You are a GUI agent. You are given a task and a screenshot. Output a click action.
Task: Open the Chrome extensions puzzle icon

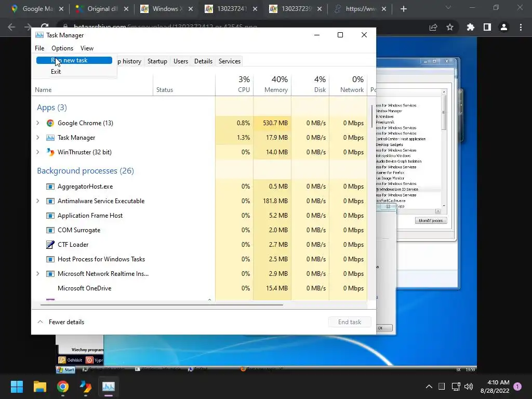click(x=471, y=27)
